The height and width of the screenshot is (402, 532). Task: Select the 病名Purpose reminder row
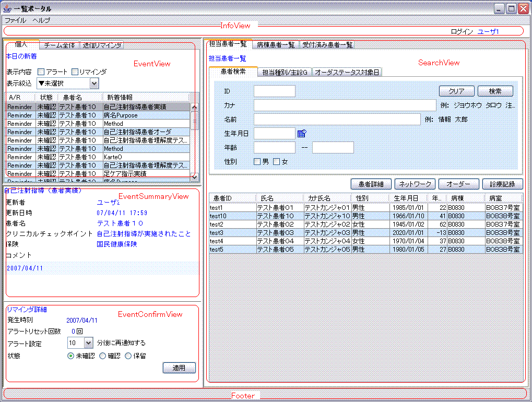(x=98, y=115)
